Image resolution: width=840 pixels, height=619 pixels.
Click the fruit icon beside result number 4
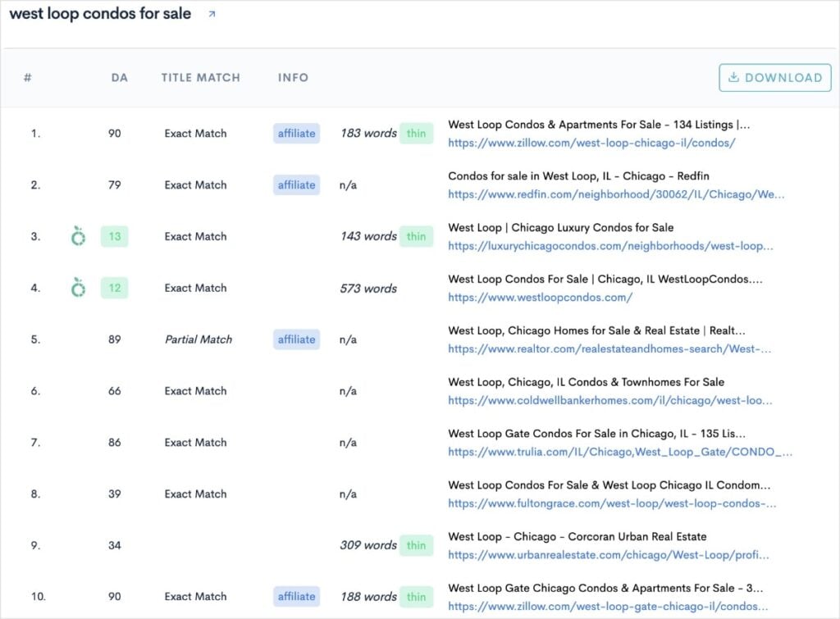click(78, 288)
